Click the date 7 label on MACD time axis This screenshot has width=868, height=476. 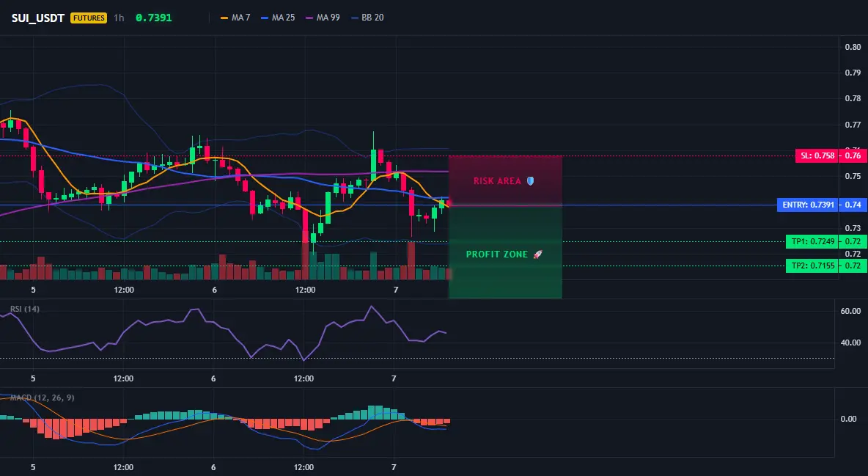point(394,467)
